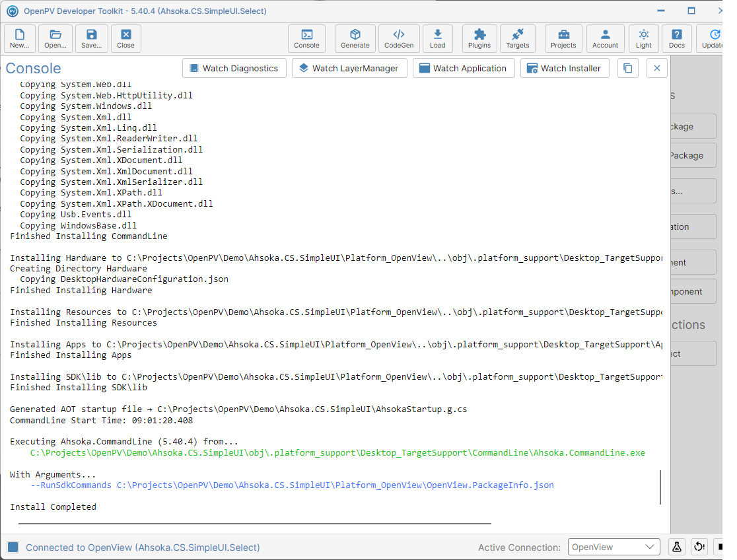
Task: Click 'Finished Installing Resources' line
Action: pyautogui.click(x=84, y=322)
